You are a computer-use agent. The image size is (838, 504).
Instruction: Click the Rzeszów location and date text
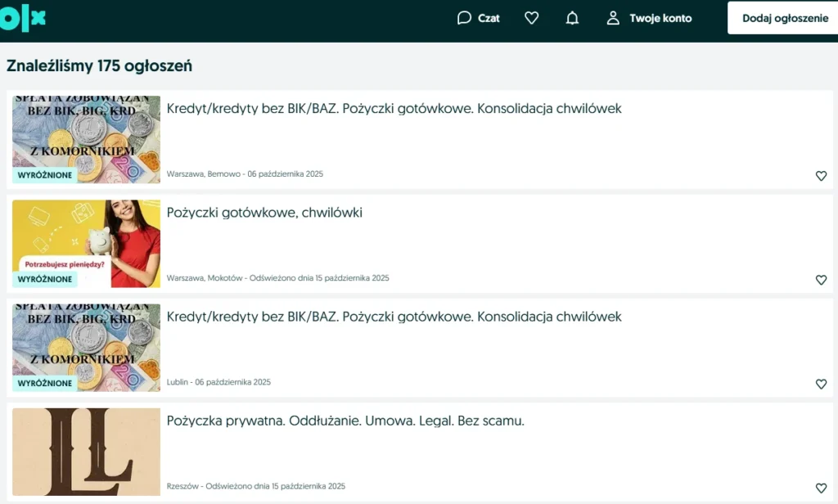(255, 486)
